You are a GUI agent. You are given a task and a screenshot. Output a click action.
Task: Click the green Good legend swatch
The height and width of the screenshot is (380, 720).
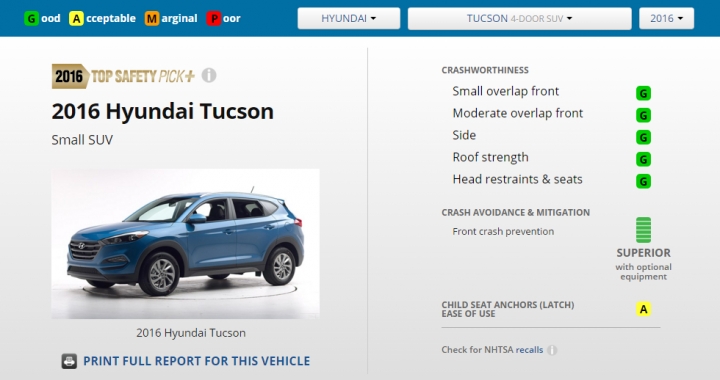tap(31, 18)
